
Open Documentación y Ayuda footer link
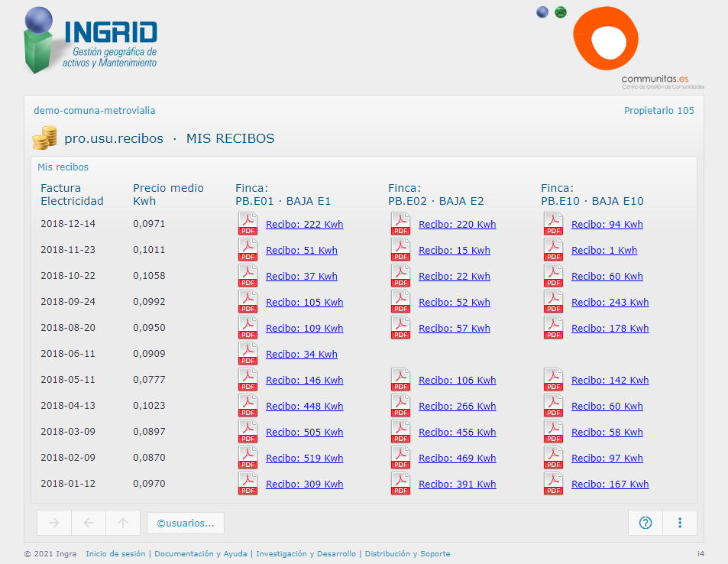point(201,554)
